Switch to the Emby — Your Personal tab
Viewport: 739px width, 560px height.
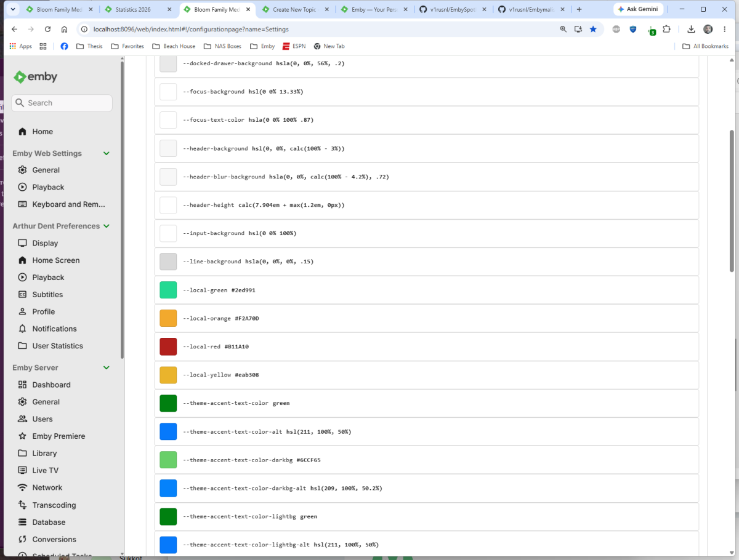point(374,9)
